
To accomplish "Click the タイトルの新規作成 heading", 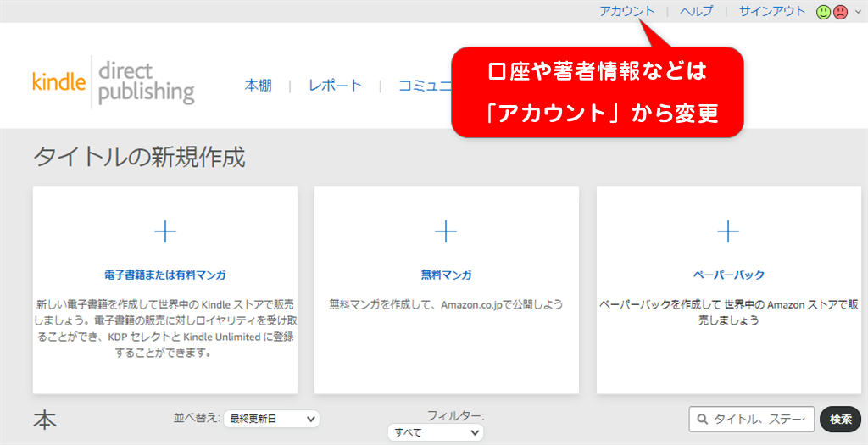I will pos(139,157).
